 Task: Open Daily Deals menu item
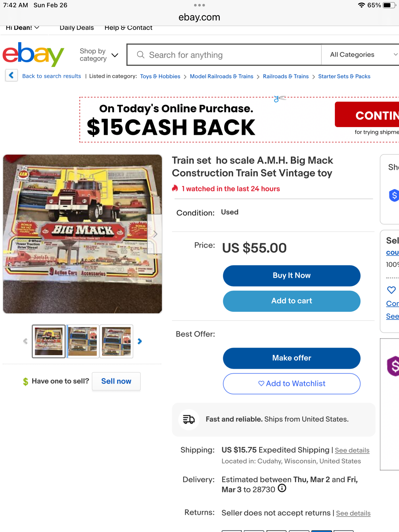coord(77,28)
